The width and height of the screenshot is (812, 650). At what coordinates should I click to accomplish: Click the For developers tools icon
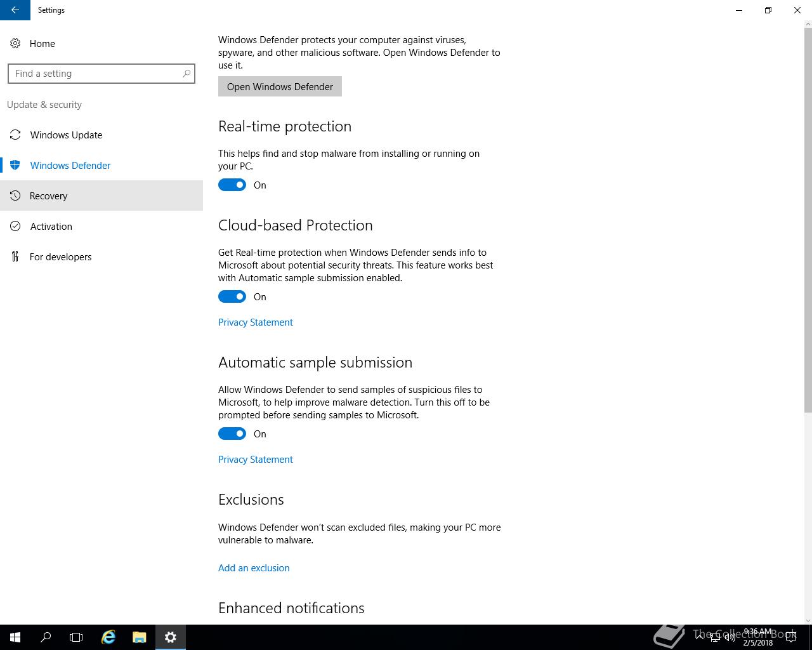[x=15, y=256]
